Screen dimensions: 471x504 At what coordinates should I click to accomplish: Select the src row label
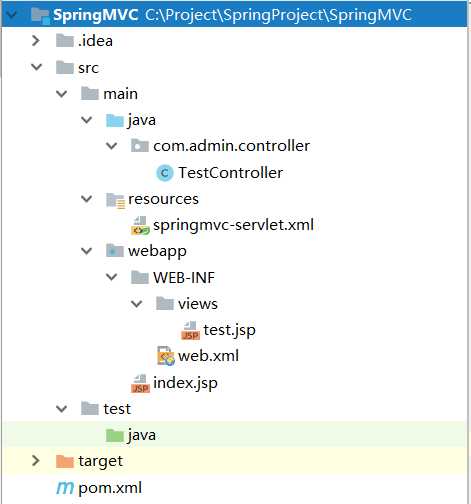88,68
